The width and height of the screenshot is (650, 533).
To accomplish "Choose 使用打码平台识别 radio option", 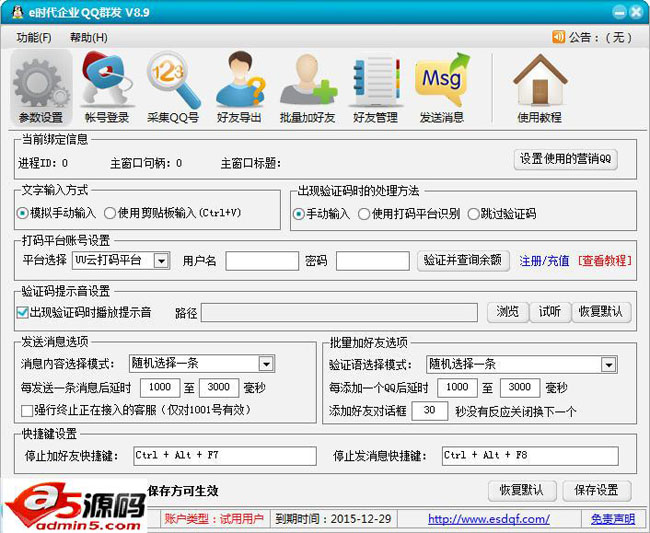I will 365,213.
